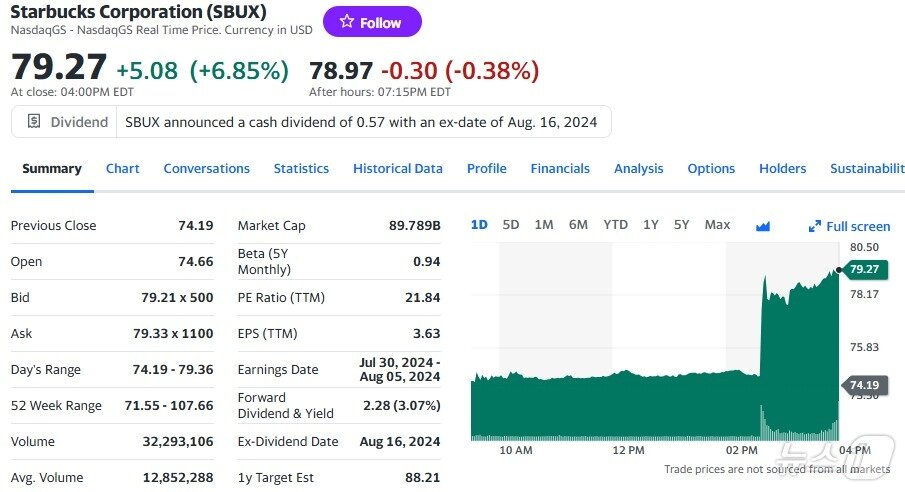Select the 5Y chart range
The width and height of the screenshot is (905, 492).
click(682, 225)
